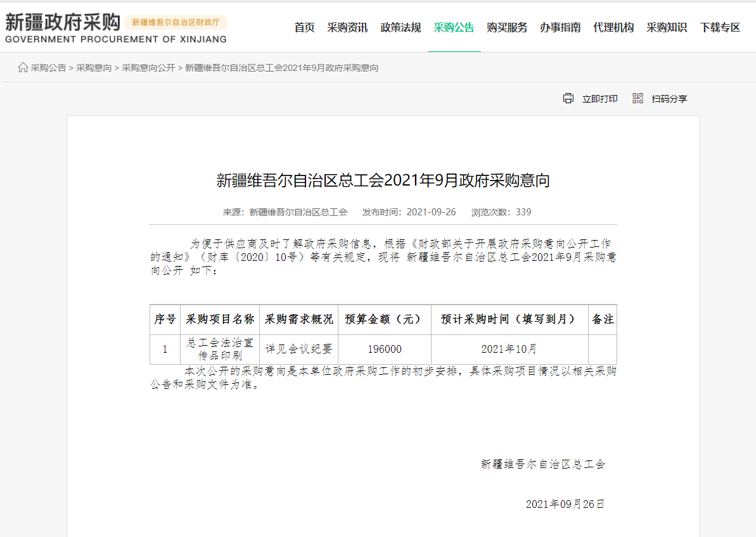Image resolution: width=756 pixels, height=537 pixels.
Task: Go to 采购知识 section
Action: pos(667,28)
